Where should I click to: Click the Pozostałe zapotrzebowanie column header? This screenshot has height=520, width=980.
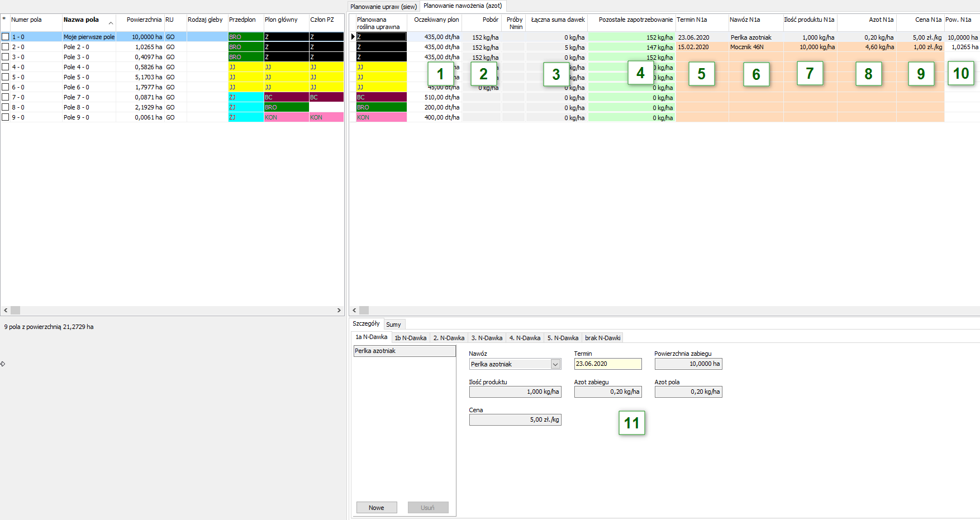click(x=631, y=23)
